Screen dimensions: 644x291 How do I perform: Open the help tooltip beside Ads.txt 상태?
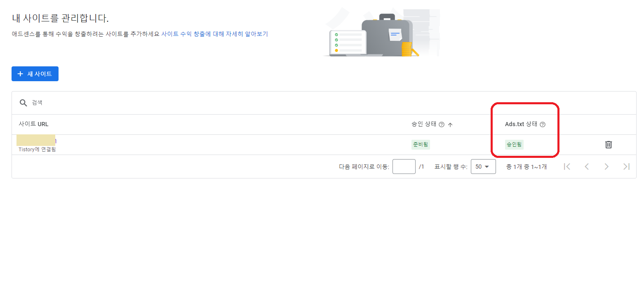click(542, 124)
